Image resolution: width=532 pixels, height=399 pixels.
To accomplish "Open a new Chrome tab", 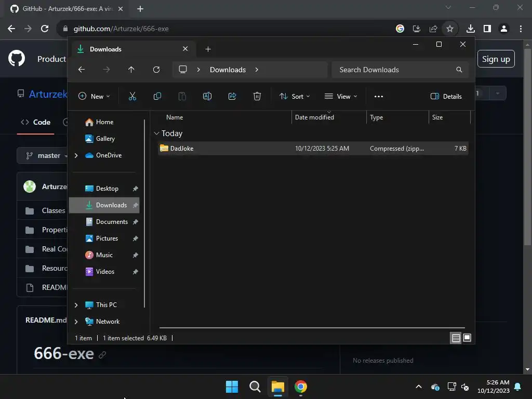I will 140,9.
